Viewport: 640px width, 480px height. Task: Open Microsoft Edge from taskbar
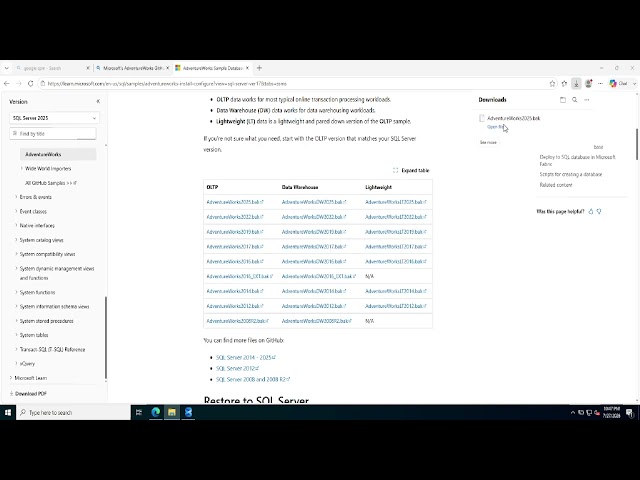(x=156, y=413)
